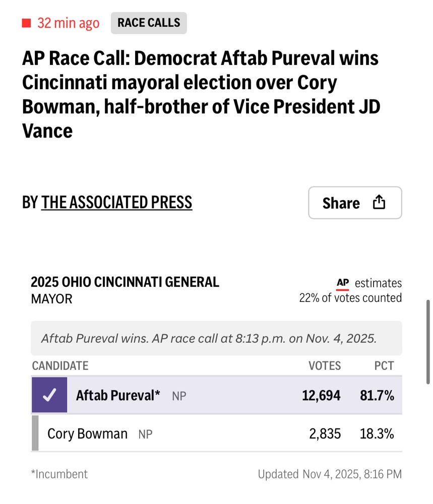Click the purple winner checkmark icon
This screenshot has width=433, height=504.
coord(49,396)
